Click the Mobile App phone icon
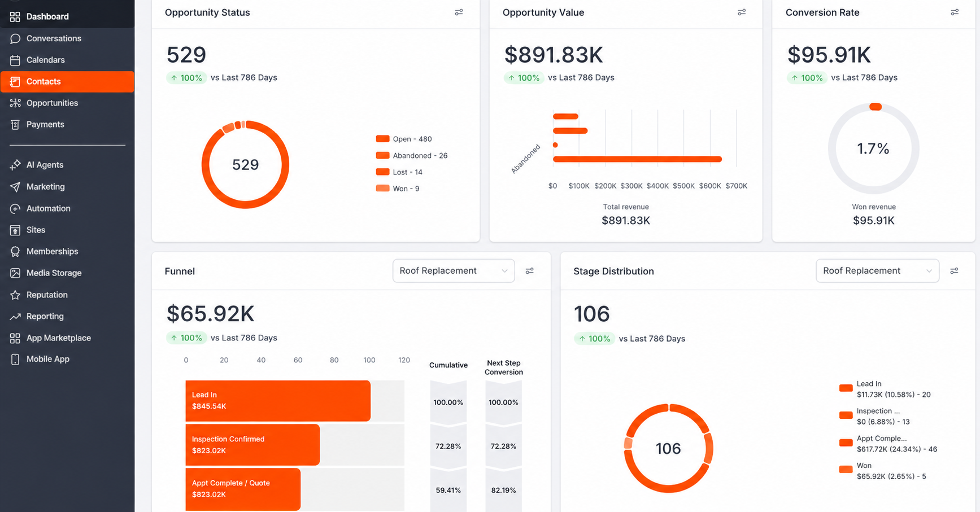Screen dimensions: 980x512 point(15,359)
